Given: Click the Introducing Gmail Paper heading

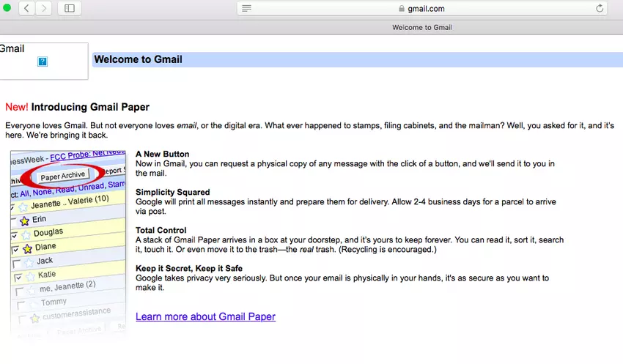Looking at the screenshot, I should (90, 107).
